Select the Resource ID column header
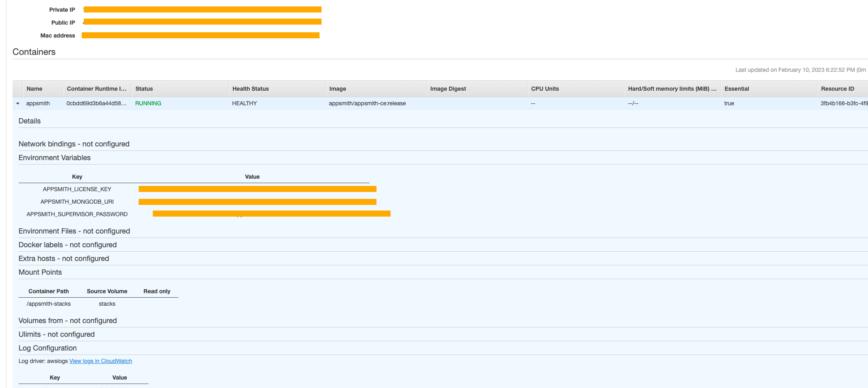868x388 pixels. tap(837, 88)
